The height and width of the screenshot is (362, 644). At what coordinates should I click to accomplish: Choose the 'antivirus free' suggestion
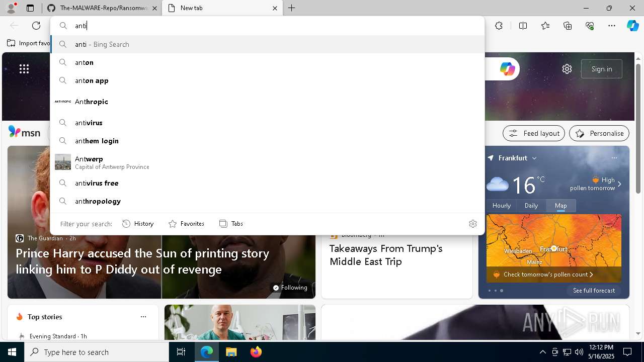coord(268,183)
